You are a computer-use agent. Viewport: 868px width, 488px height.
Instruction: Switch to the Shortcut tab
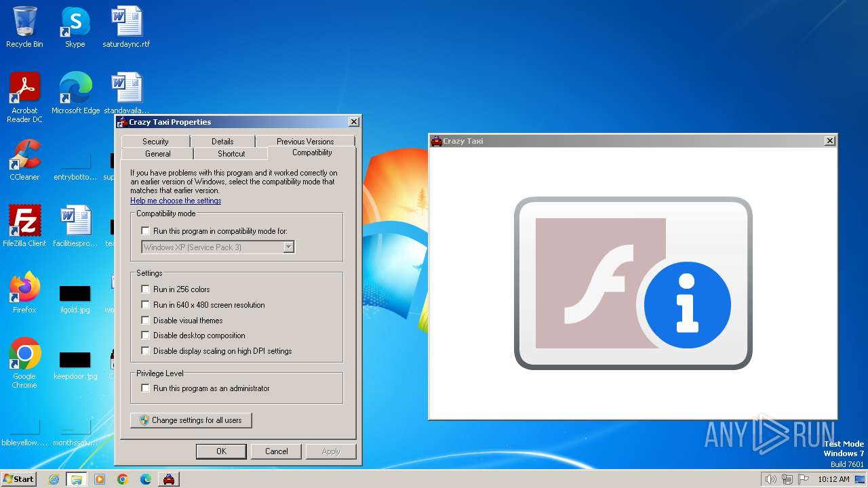pyautogui.click(x=231, y=154)
